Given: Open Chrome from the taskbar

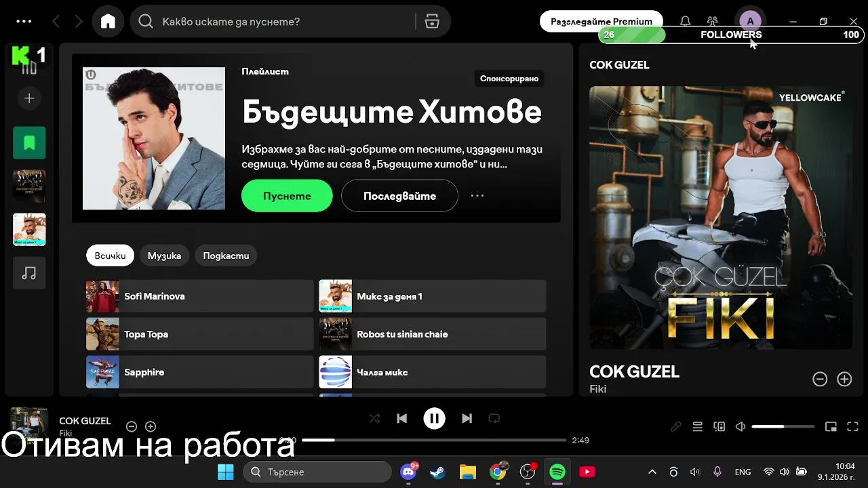Looking at the screenshot, I should click(x=498, y=472).
